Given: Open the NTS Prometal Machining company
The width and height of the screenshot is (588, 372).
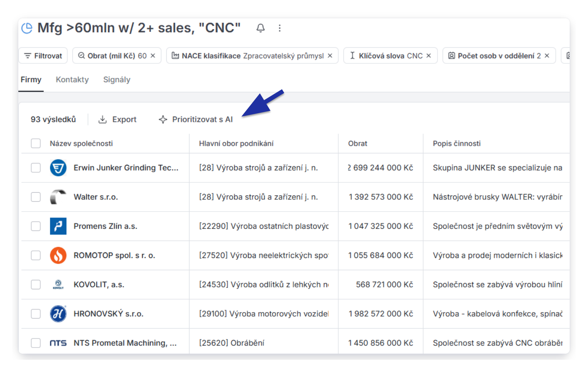Looking at the screenshot, I should pos(125,343).
